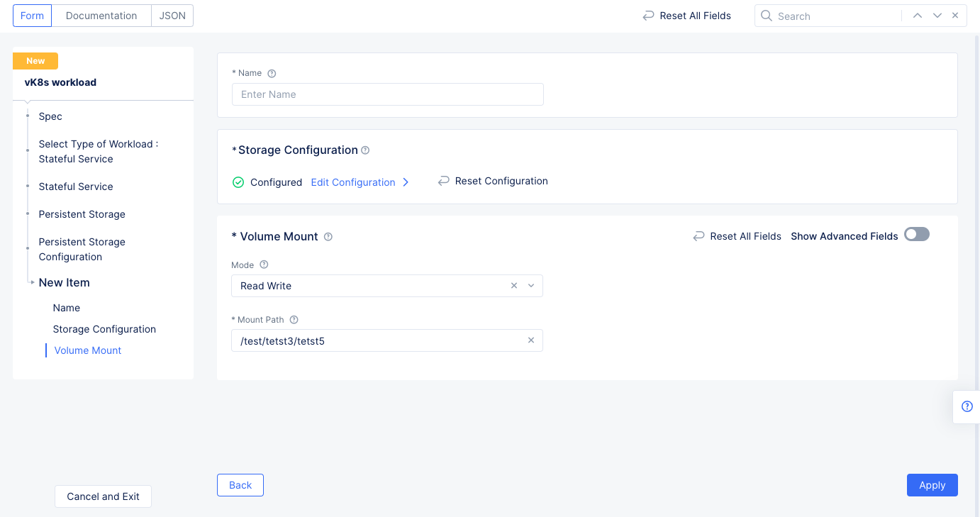This screenshot has width=980, height=517.
Task: Open the Mode dropdown
Action: (531, 286)
